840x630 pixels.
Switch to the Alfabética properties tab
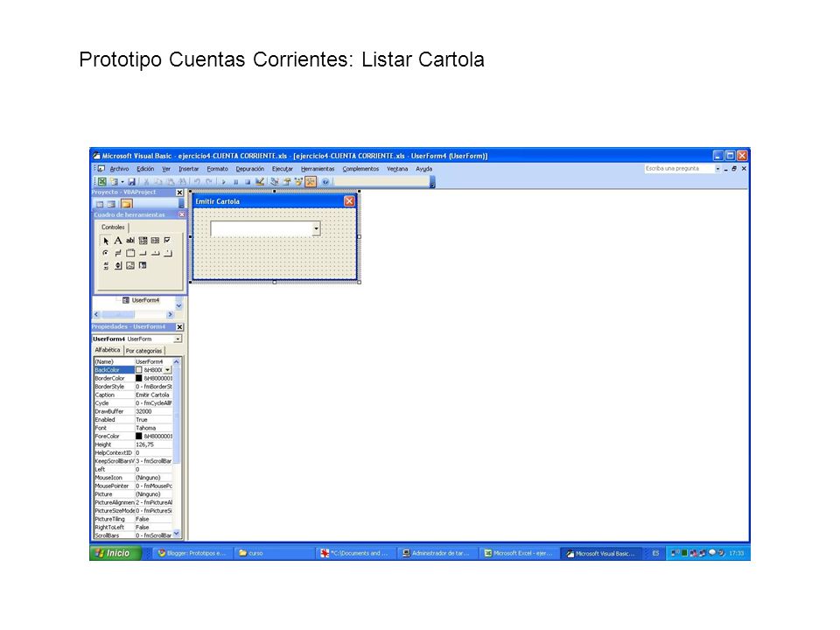[108, 350]
